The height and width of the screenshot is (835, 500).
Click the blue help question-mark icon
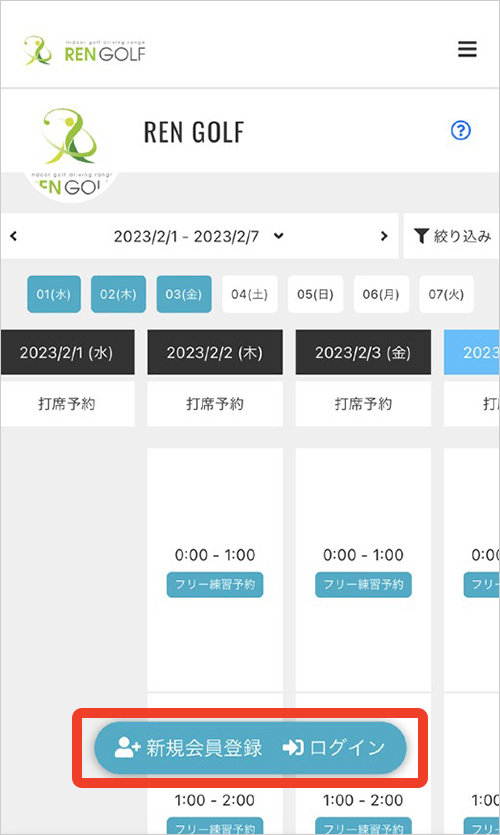click(461, 130)
